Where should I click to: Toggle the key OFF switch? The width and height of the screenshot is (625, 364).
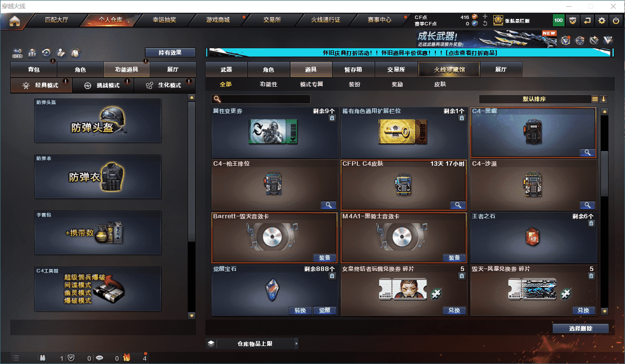coord(18,53)
